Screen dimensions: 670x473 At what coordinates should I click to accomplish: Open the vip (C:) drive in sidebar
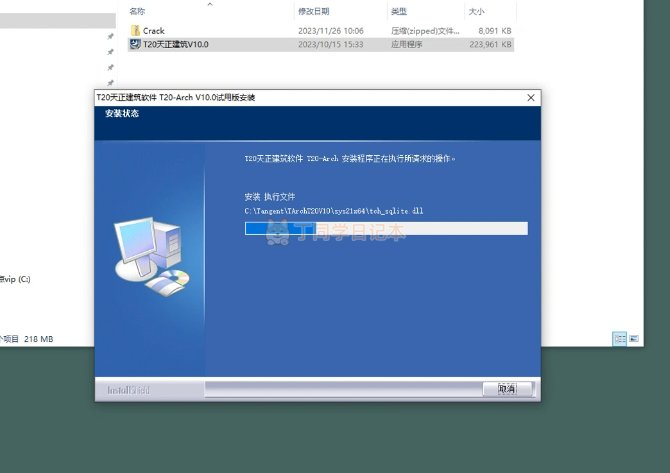[15, 279]
